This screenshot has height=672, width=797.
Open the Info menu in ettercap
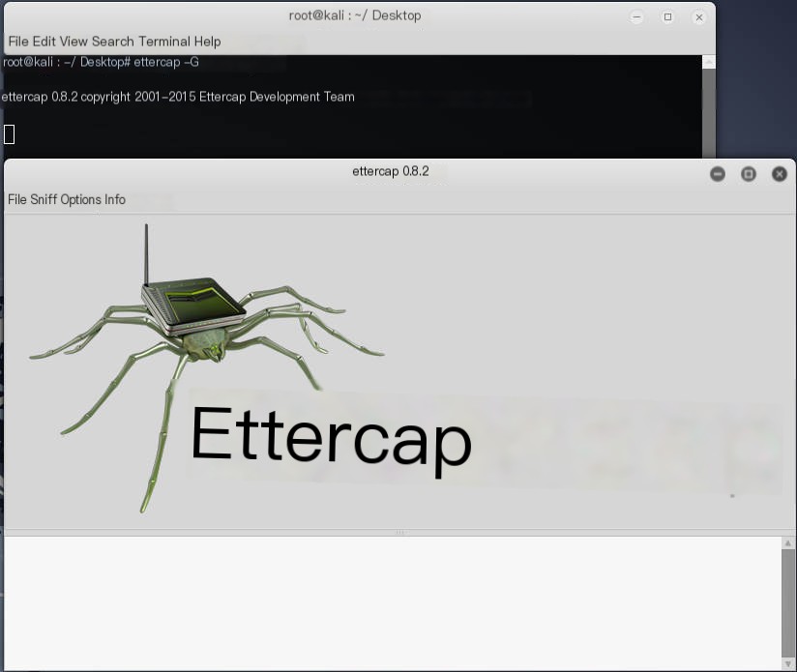click(115, 199)
